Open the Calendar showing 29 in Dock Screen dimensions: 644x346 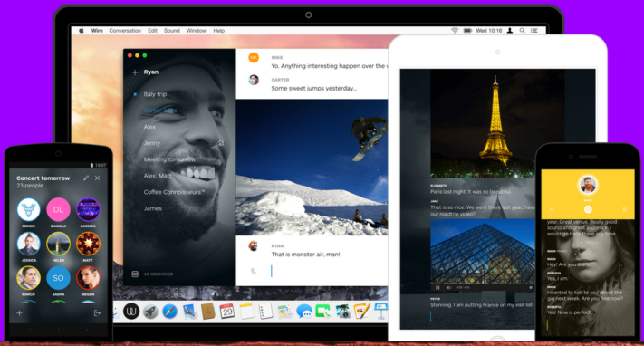(x=227, y=312)
